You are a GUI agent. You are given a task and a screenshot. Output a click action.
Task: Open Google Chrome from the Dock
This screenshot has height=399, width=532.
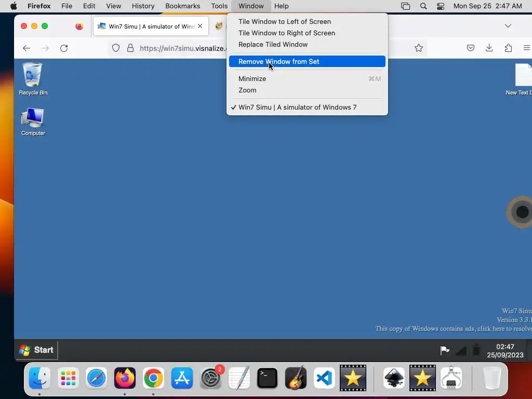tap(153, 378)
